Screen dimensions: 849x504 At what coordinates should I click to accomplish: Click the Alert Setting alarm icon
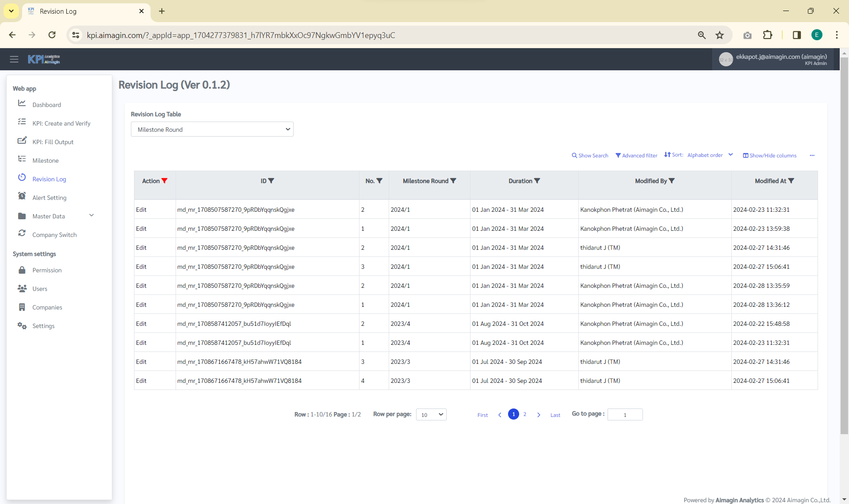coord(22,196)
